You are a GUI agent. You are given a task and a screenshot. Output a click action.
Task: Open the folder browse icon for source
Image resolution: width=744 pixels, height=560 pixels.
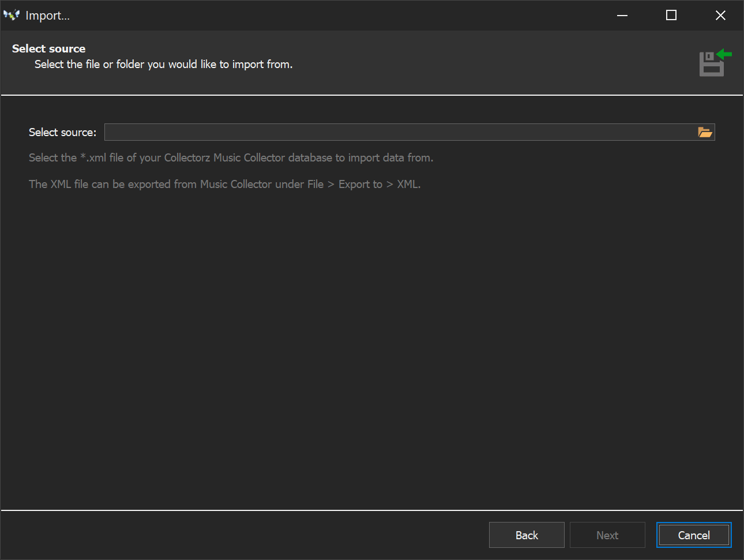coord(705,132)
